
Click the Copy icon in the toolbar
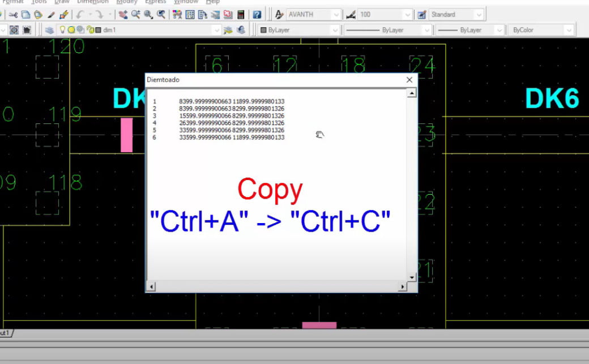click(x=25, y=15)
